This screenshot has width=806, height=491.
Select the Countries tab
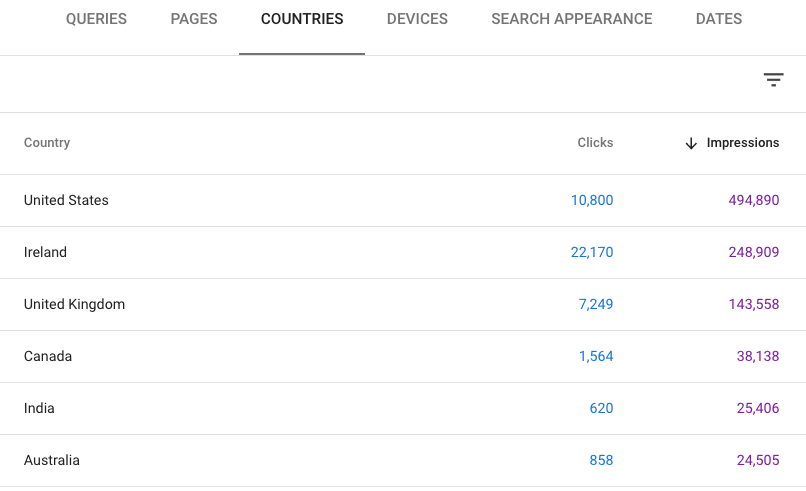302,19
